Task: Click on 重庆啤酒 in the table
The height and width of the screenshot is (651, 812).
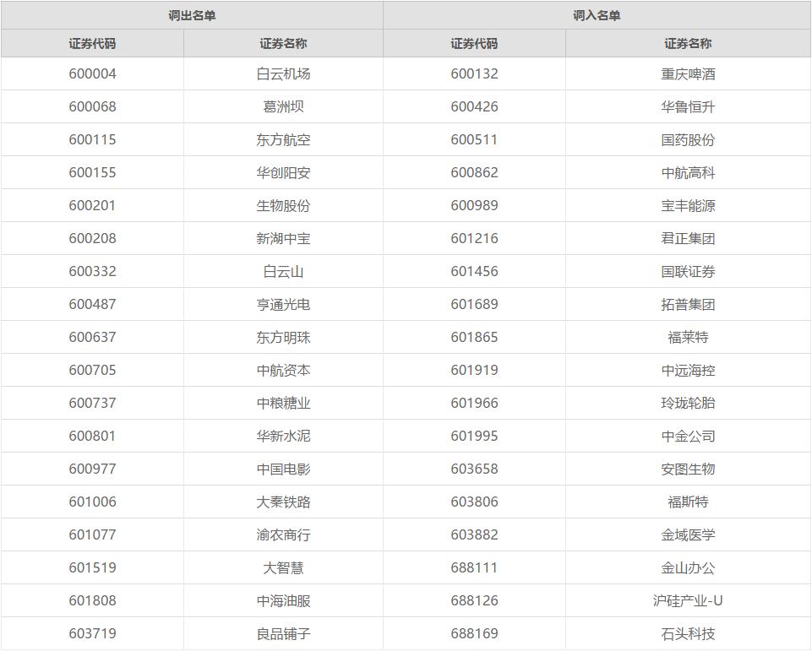Action: pyautogui.click(x=688, y=74)
